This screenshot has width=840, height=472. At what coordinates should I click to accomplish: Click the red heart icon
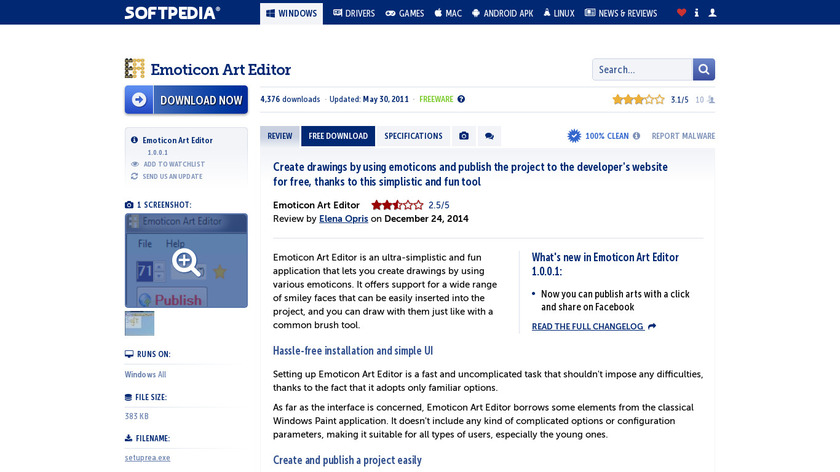click(x=681, y=13)
